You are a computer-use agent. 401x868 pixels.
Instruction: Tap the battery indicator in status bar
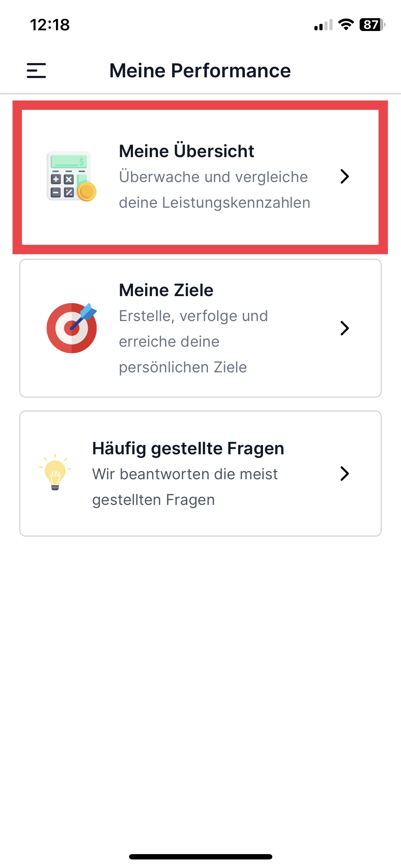(x=372, y=25)
